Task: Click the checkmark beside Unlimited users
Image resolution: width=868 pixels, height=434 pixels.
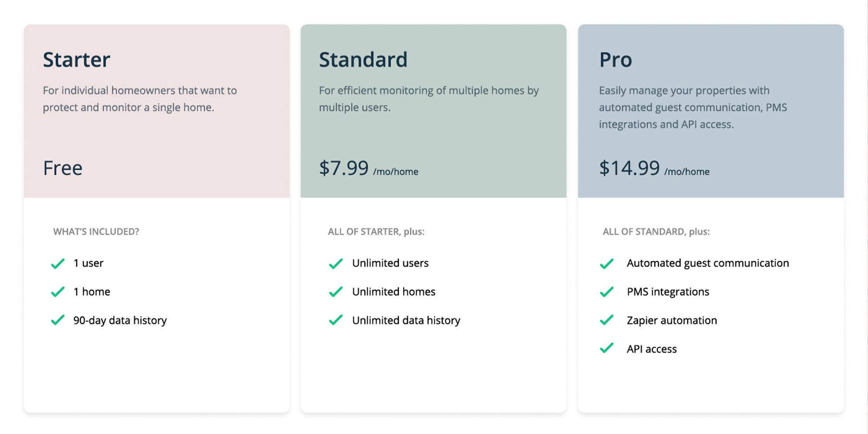Action: (x=335, y=263)
